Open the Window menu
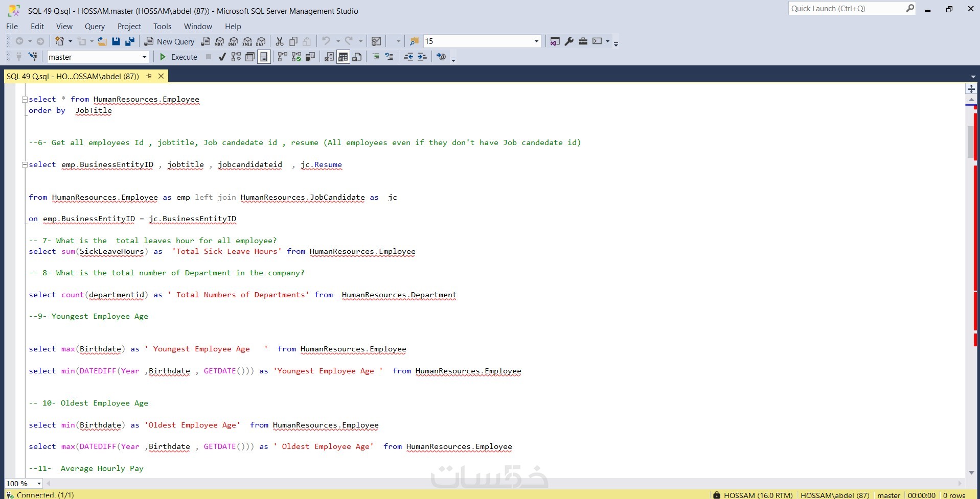This screenshot has height=499, width=980. (198, 27)
